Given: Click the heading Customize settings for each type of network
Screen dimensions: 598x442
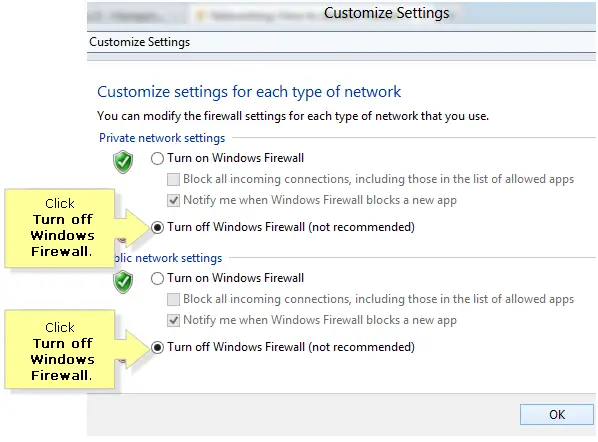Looking at the screenshot, I should (x=249, y=92).
